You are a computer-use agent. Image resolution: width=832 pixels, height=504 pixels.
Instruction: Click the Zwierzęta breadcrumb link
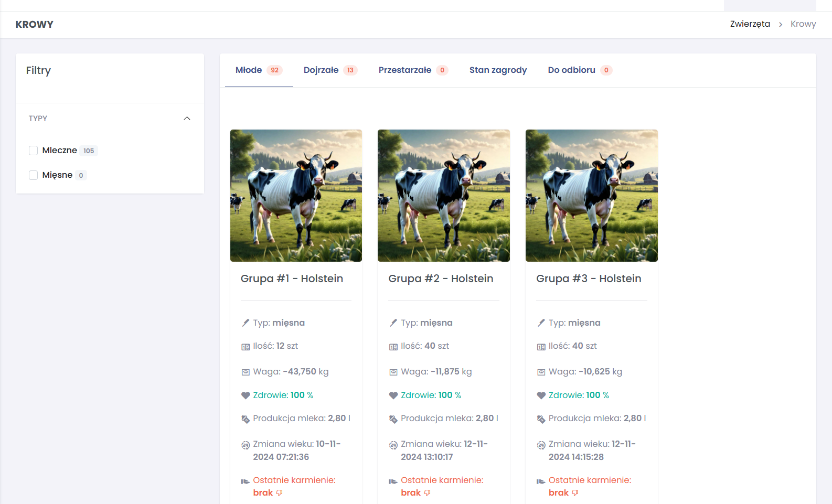pos(750,24)
